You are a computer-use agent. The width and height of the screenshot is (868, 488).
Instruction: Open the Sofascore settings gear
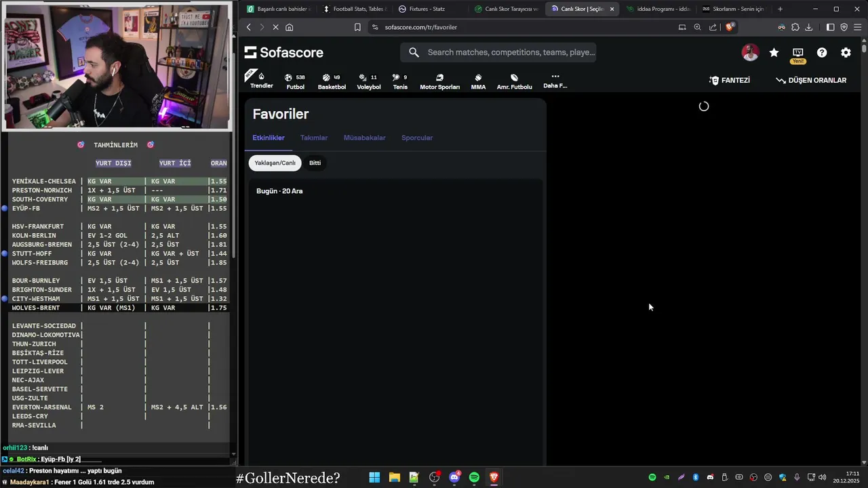click(846, 52)
